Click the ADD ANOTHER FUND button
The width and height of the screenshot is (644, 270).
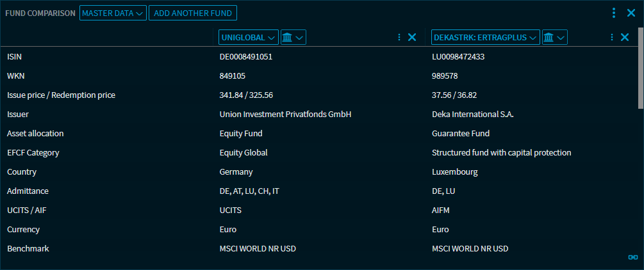[x=193, y=13]
